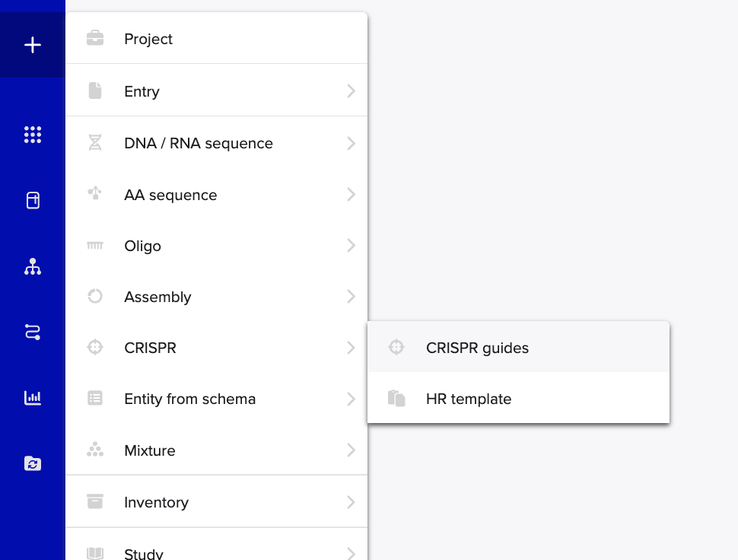Image resolution: width=738 pixels, height=560 pixels.
Task: Expand the Inventory submenu chevron
Action: tap(351, 502)
